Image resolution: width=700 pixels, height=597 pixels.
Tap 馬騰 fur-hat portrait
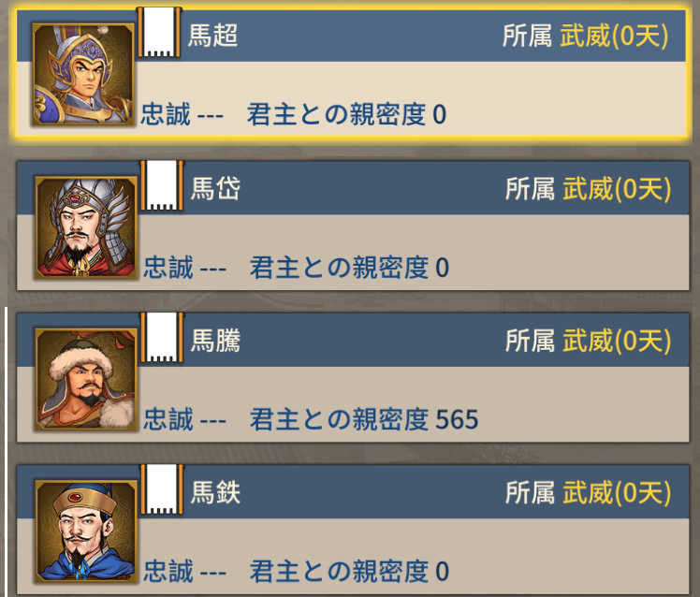pos(86,380)
